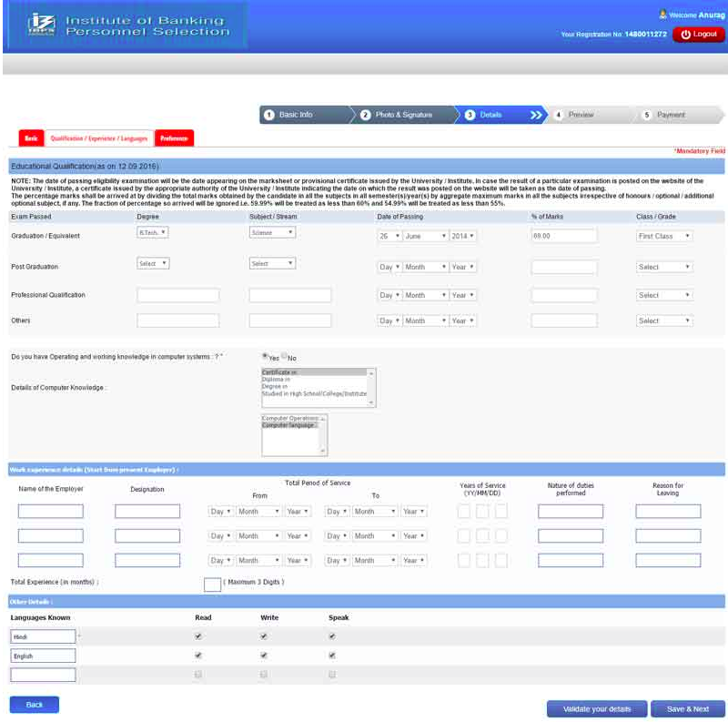Viewport: 728px width, 722px height.
Task: Go to Photo & Signature step
Action: pyautogui.click(x=402, y=115)
